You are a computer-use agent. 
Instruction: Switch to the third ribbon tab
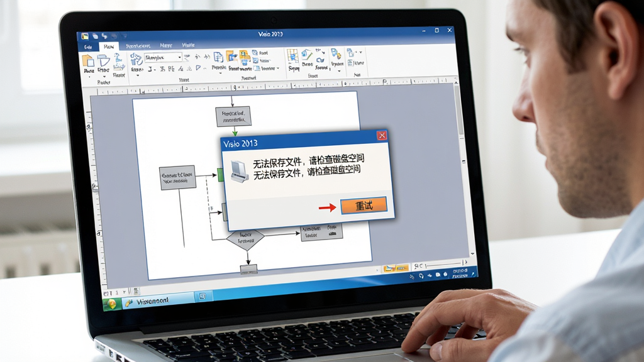(x=138, y=46)
